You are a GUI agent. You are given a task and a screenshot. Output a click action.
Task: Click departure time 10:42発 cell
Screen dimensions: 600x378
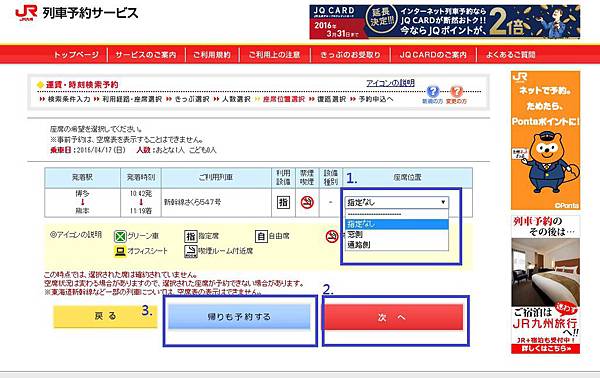click(140, 194)
